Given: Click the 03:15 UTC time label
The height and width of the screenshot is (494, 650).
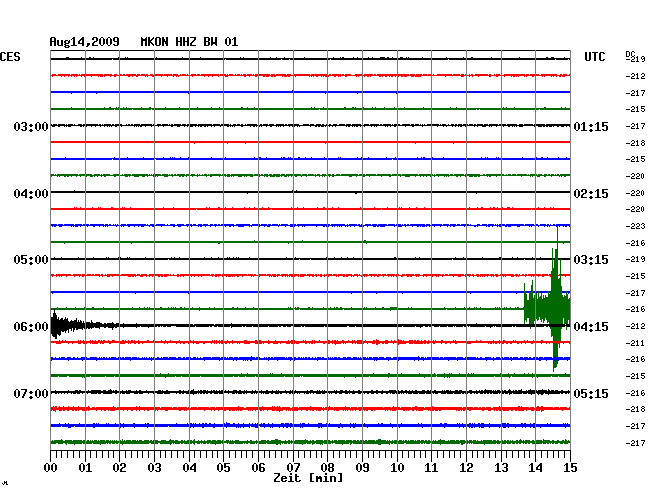Looking at the screenshot, I should click(x=591, y=260).
